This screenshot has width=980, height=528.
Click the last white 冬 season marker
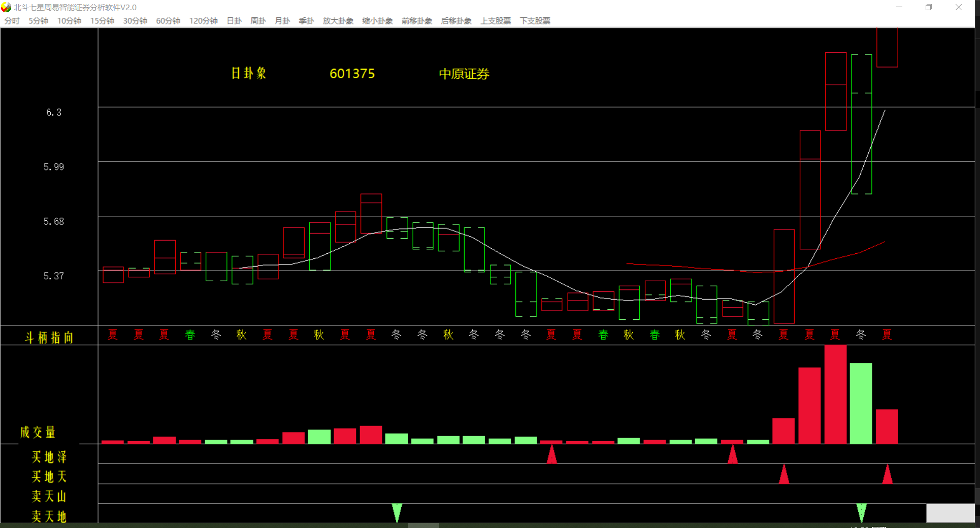click(x=861, y=335)
